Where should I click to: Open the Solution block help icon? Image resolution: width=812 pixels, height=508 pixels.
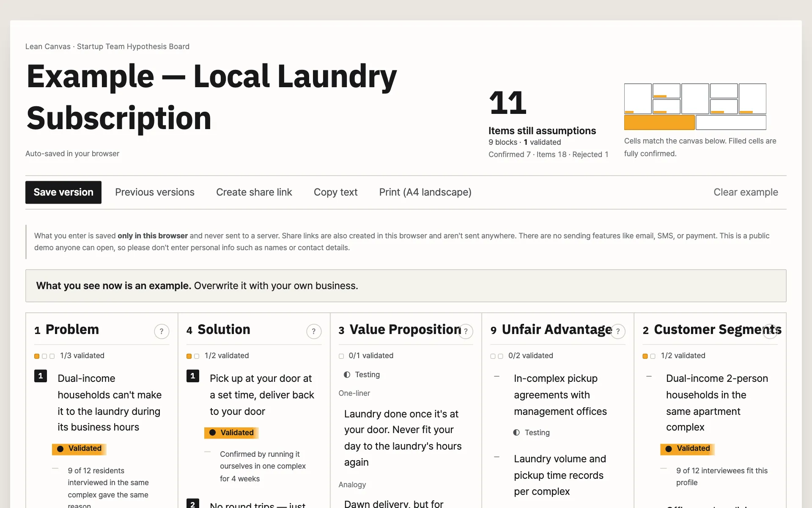click(x=314, y=331)
